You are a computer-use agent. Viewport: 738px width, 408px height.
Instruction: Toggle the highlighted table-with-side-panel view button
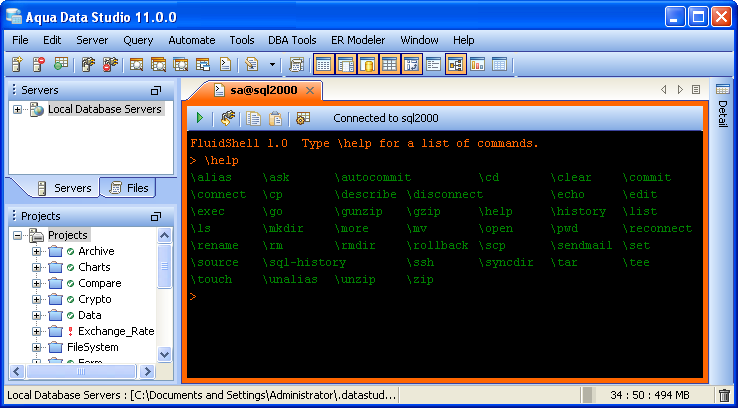tap(345, 64)
